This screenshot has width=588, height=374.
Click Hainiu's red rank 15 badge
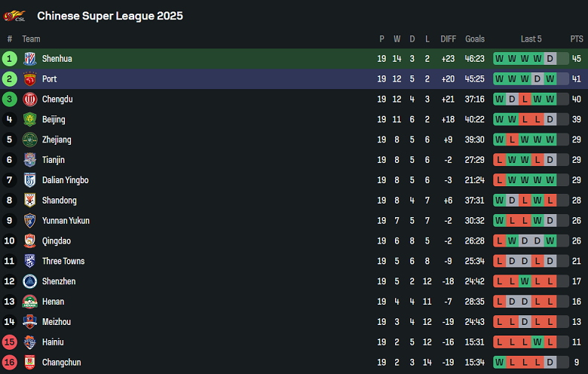click(10, 342)
